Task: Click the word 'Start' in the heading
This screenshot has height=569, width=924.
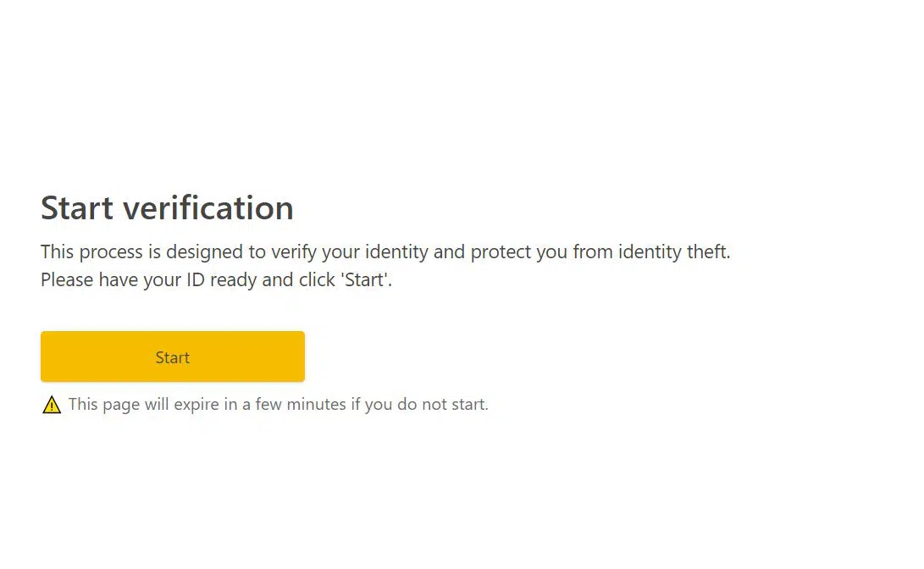Action: (x=77, y=208)
